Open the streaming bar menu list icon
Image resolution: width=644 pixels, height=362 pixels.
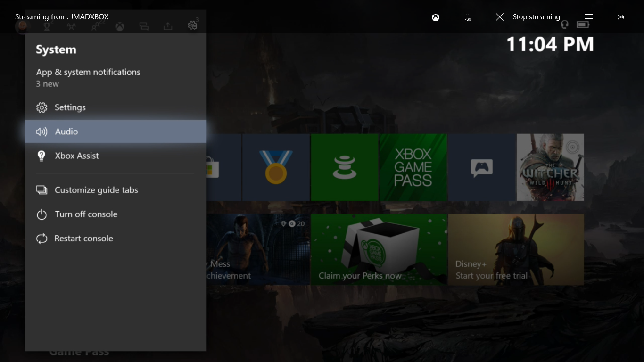pos(589,16)
